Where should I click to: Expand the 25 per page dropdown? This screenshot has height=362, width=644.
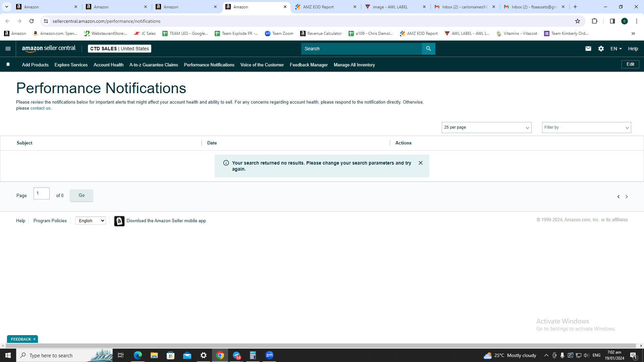[486, 127]
